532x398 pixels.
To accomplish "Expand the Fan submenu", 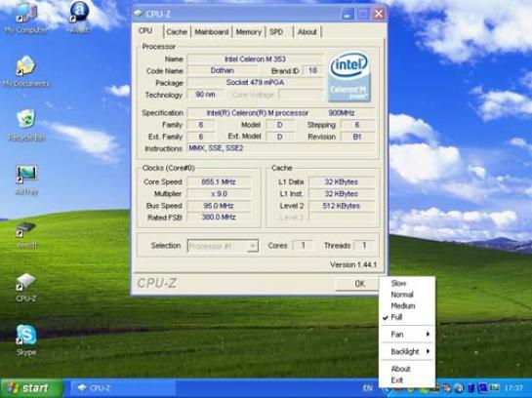I will coord(407,335).
